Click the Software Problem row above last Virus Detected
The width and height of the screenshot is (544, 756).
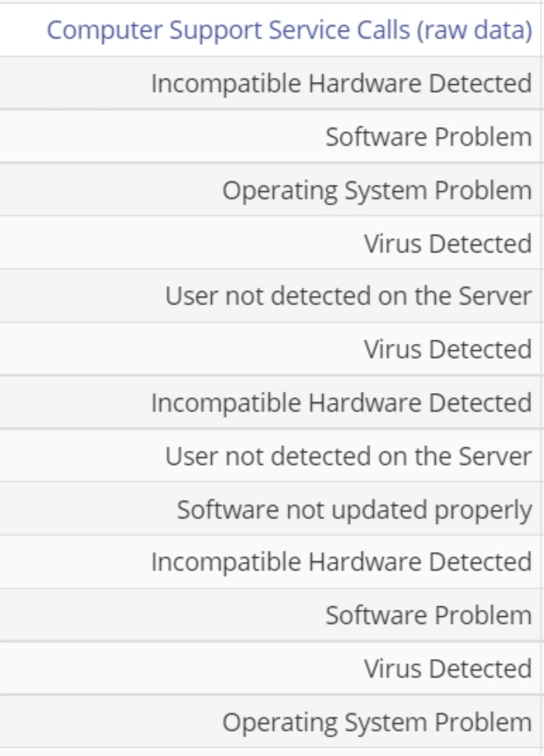point(270,615)
